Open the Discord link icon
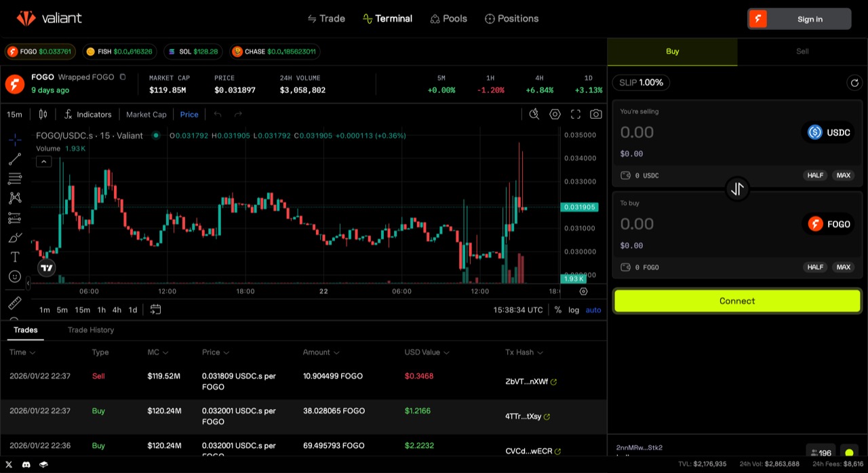This screenshot has height=473, width=868. (26, 464)
